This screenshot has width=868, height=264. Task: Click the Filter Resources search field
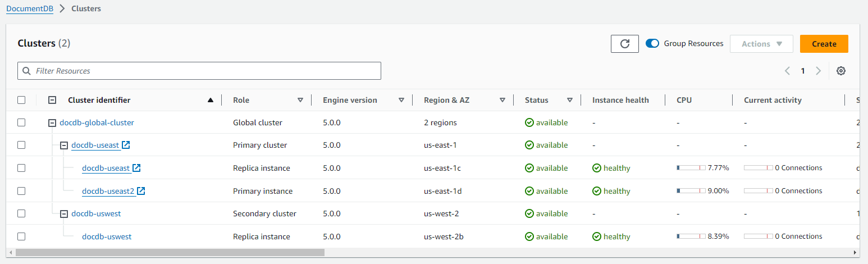[199, 71]
